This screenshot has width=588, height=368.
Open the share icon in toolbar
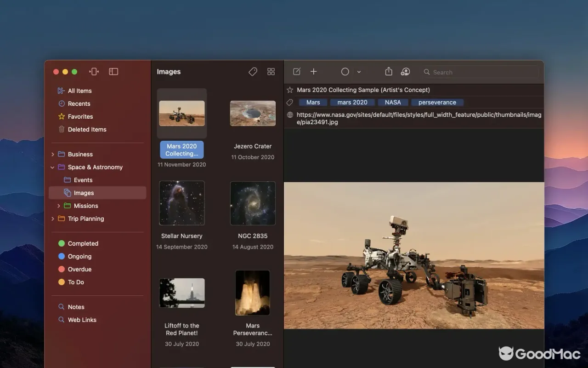pos(389,71)
